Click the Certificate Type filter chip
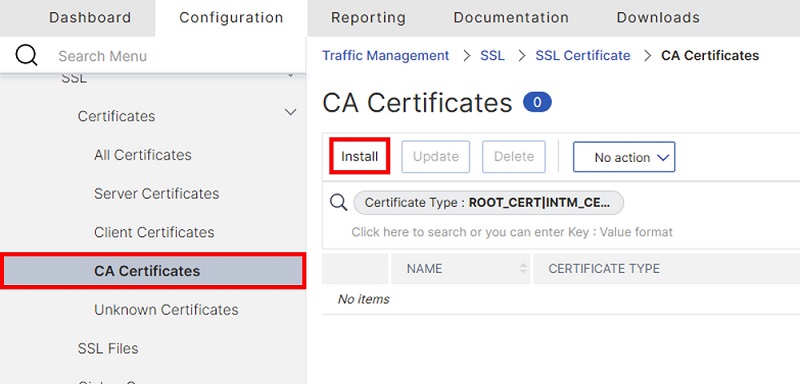Viewport: 800px width, 384px height. pos(488,202)
